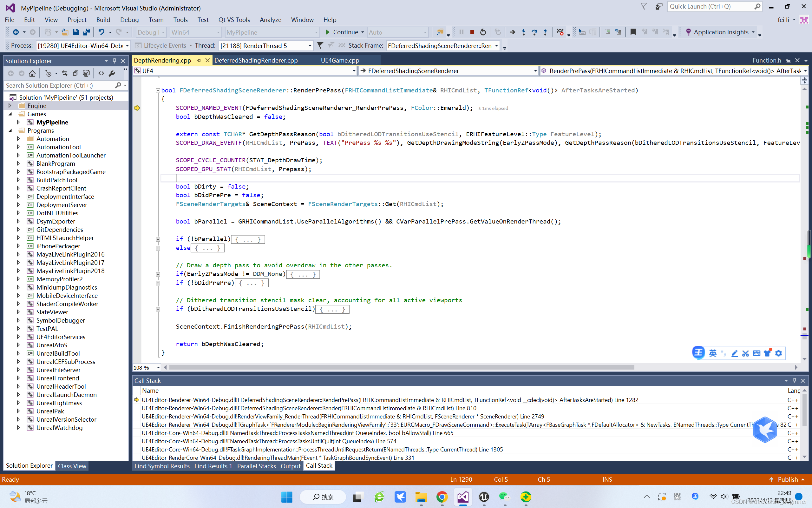Sync with active document in Solution Explorer

65,73
